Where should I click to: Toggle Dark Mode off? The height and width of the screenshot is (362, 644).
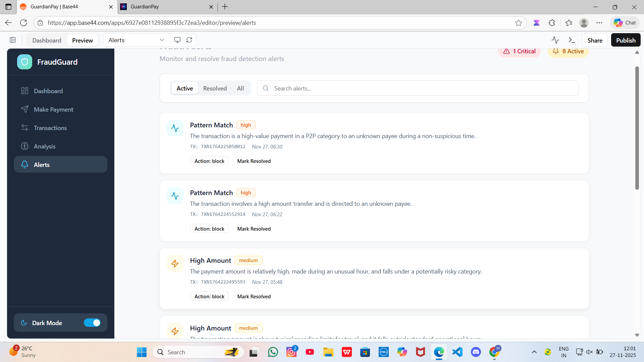92,323
